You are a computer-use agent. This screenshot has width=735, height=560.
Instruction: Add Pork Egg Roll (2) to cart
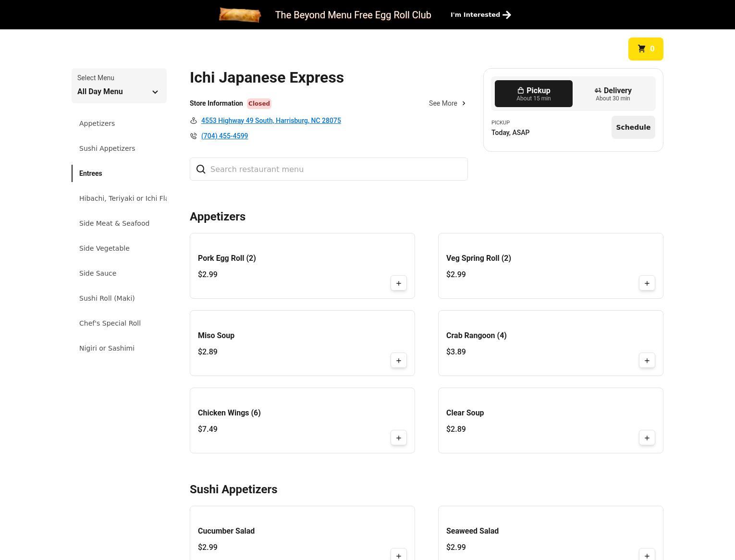point(398,283)
